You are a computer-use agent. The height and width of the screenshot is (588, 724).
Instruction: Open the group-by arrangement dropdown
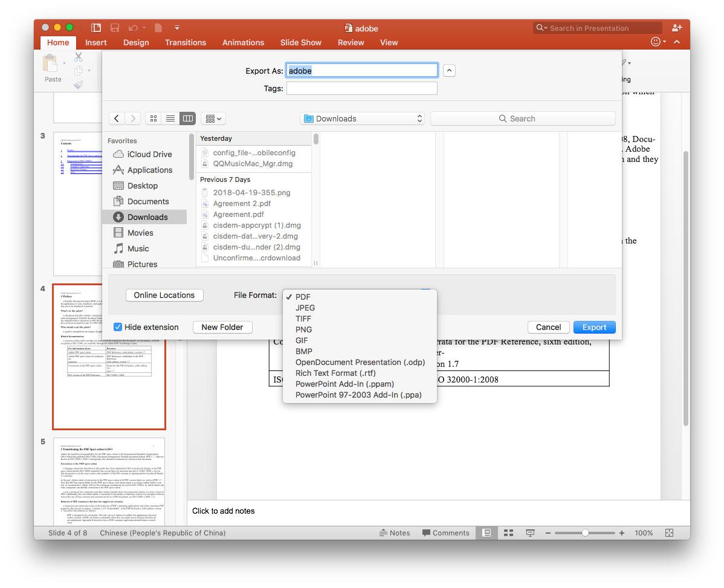(213, 118)
